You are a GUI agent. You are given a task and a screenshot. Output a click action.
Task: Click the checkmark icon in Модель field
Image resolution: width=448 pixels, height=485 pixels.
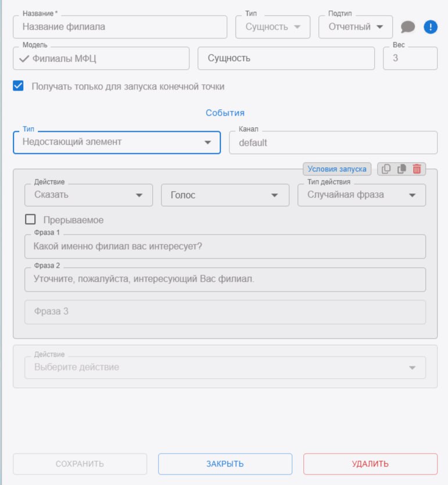point(24,58)
